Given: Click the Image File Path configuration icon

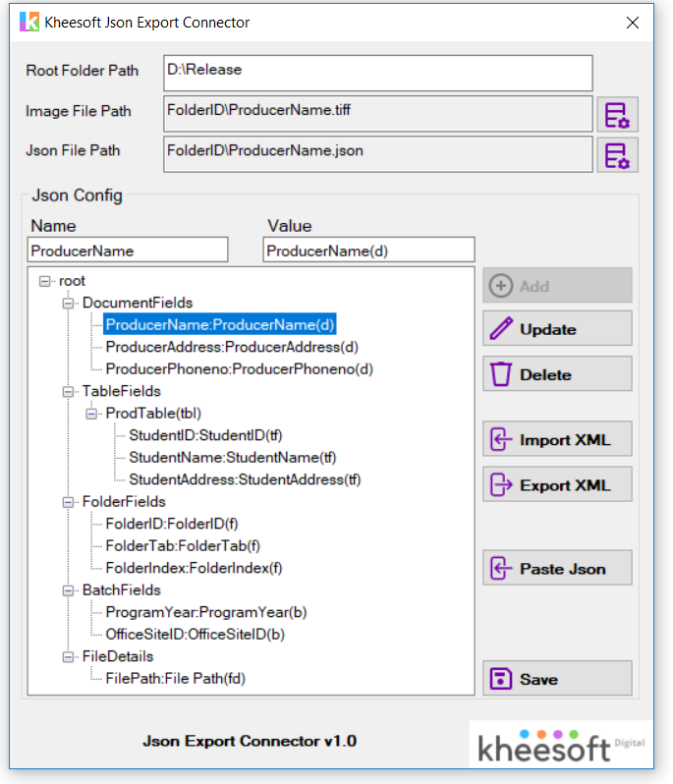Looking at the screenshot, I should 617,115.
